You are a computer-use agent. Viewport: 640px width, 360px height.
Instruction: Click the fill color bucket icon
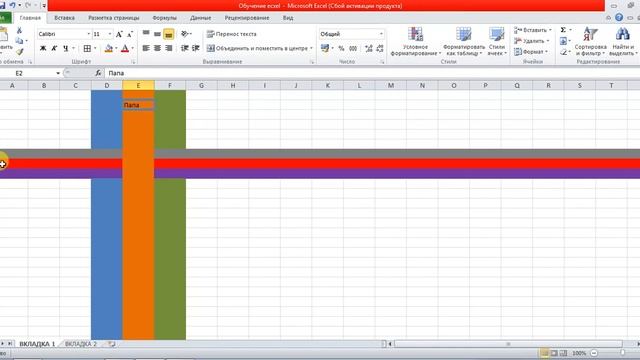click(109, 48)
